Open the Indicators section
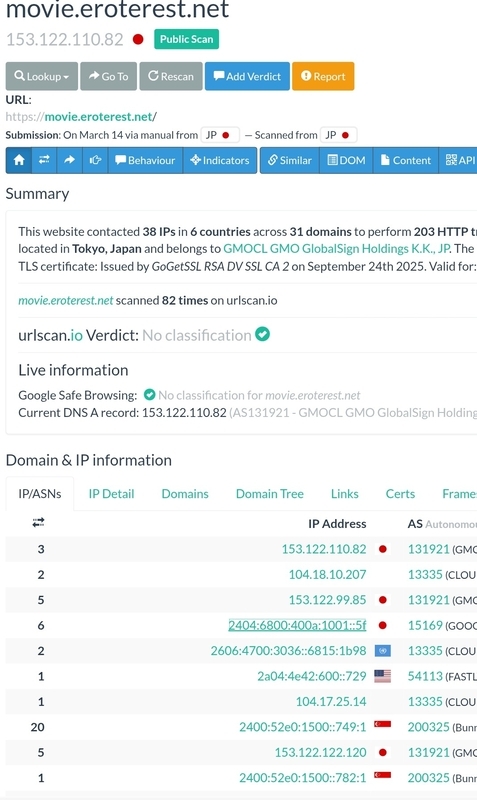The image size is (477, 800). 220,160
